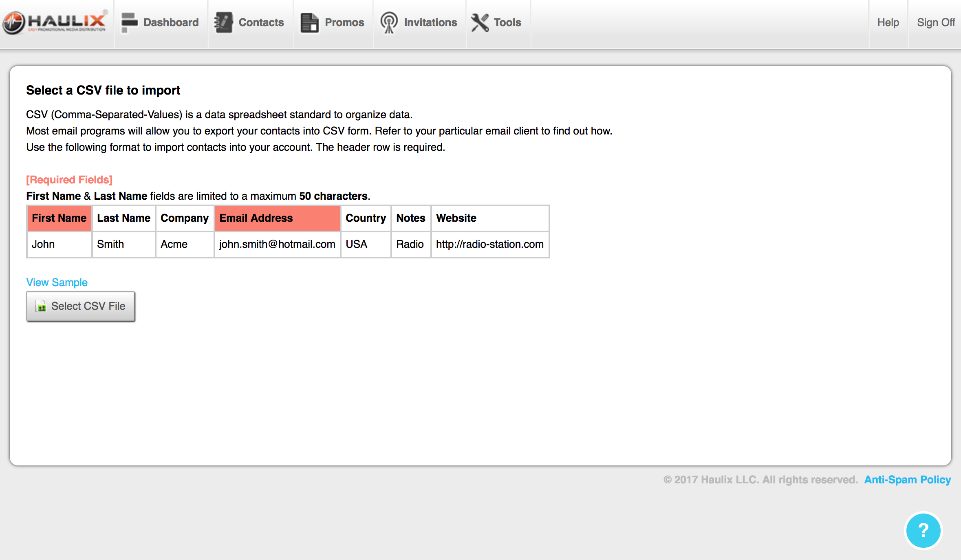Click the Email Address header cell
The width and height of the screenshot is (961, 560).
tap(277, 218)
